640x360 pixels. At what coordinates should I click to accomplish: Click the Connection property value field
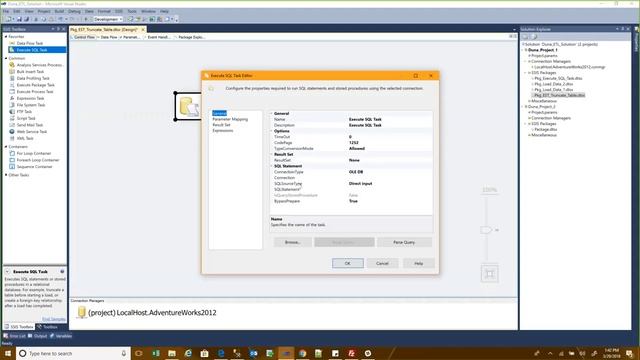click(x=390, y=178)
